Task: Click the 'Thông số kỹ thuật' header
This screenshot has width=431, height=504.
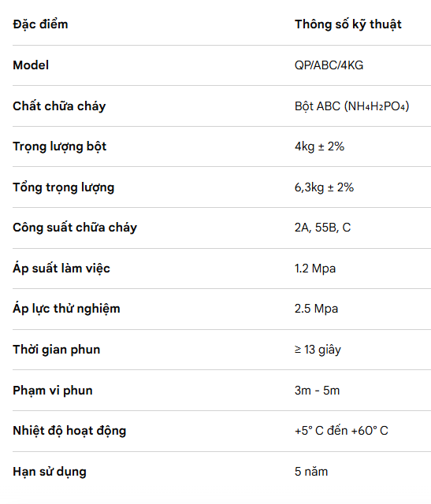Action: point(348,24)
